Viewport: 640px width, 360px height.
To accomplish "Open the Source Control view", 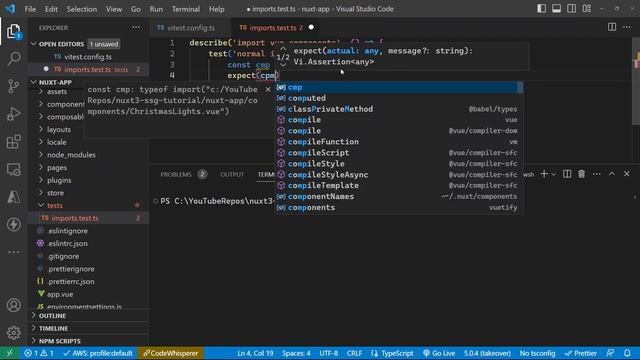I will pos(13,86).
